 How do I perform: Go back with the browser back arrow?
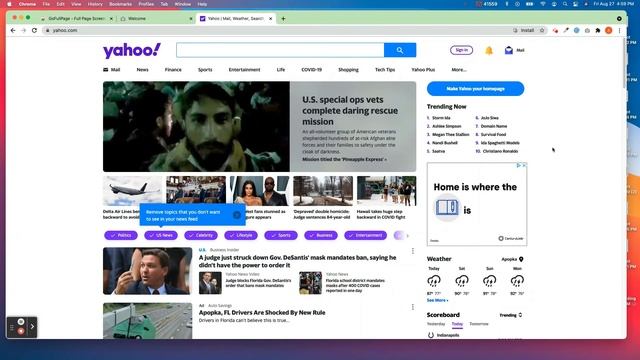13,30
